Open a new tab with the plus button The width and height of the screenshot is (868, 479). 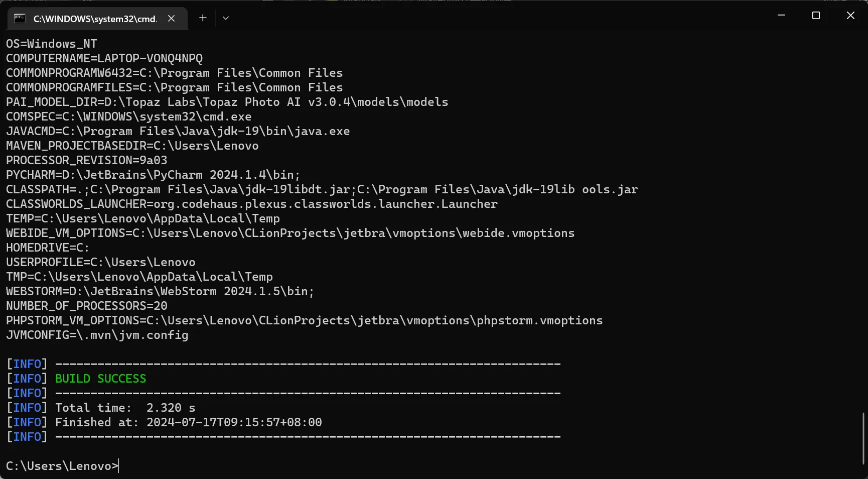tap(203, 18)
